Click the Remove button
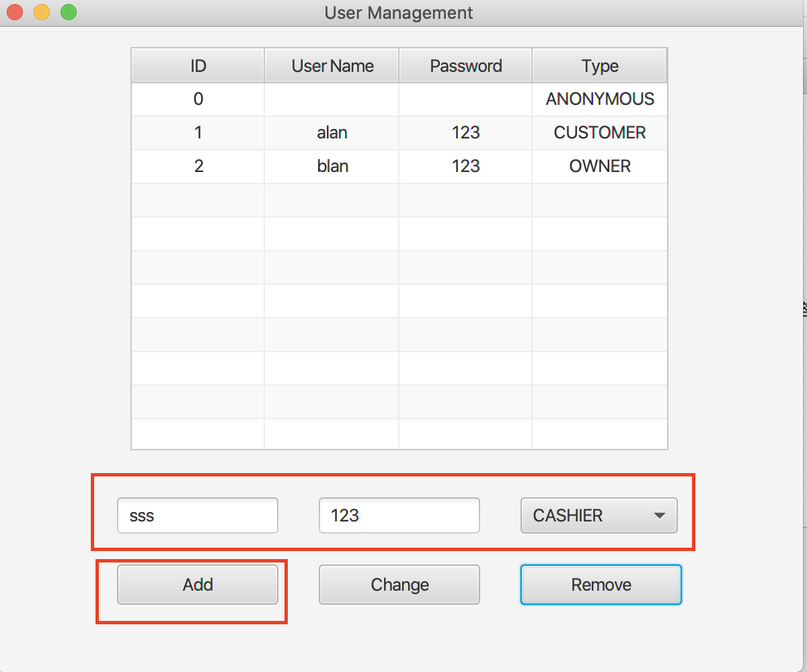 point(601,585)
